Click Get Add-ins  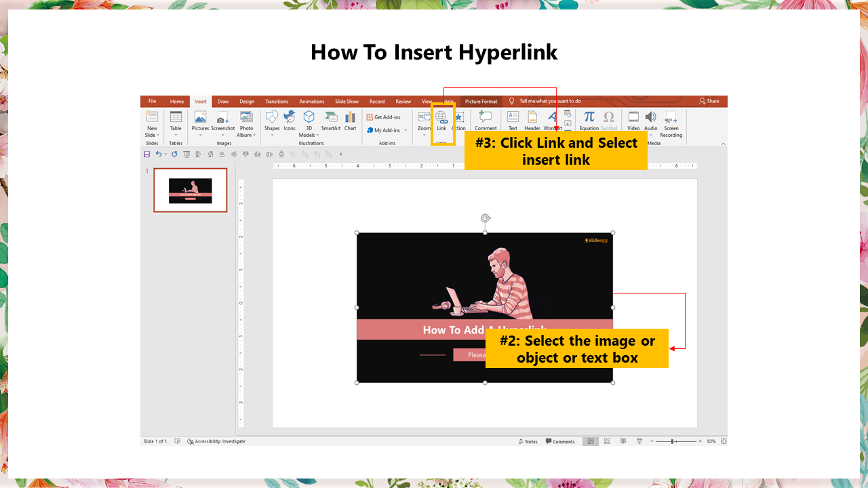(384, 117)
